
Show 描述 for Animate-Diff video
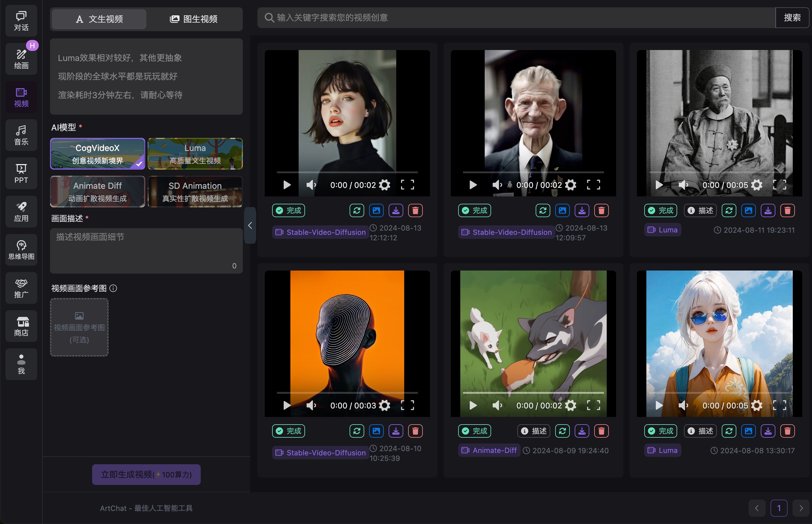coord(534,431)
